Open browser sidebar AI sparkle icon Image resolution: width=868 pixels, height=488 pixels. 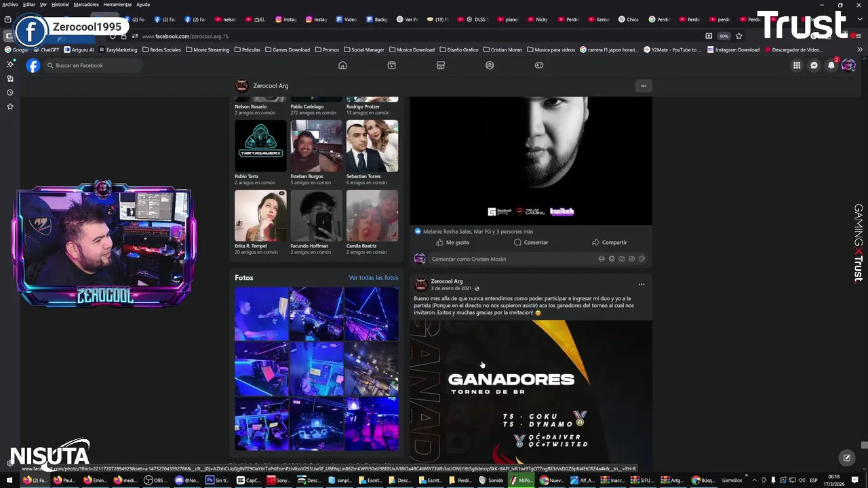(9, 64)
